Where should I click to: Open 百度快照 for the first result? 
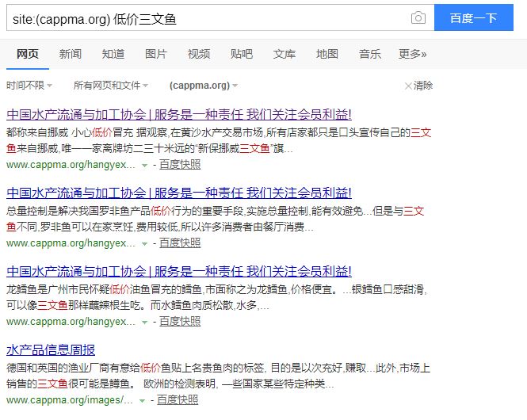point(180,165)
